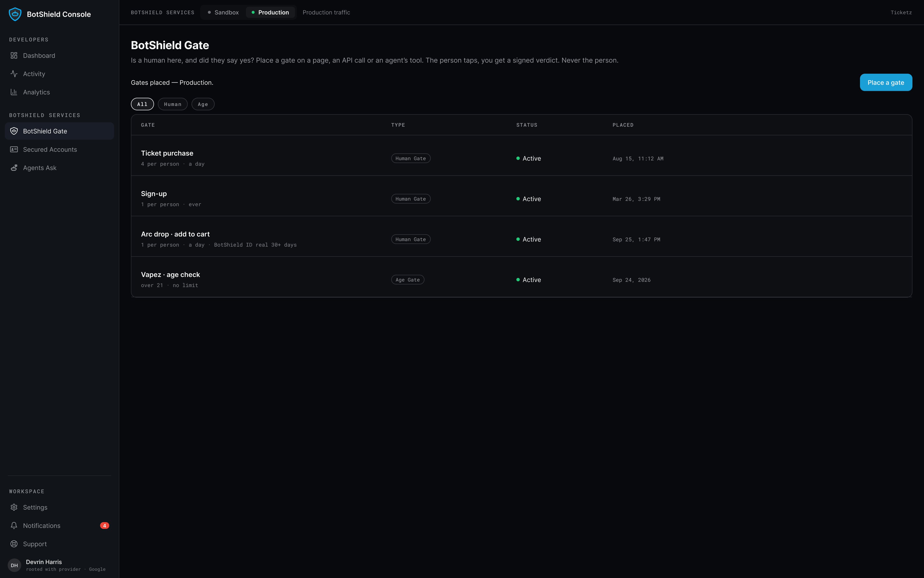Click the Support lifebuoy icon
Viewport: 924px width, 578px height.
[x=14, y=544]
